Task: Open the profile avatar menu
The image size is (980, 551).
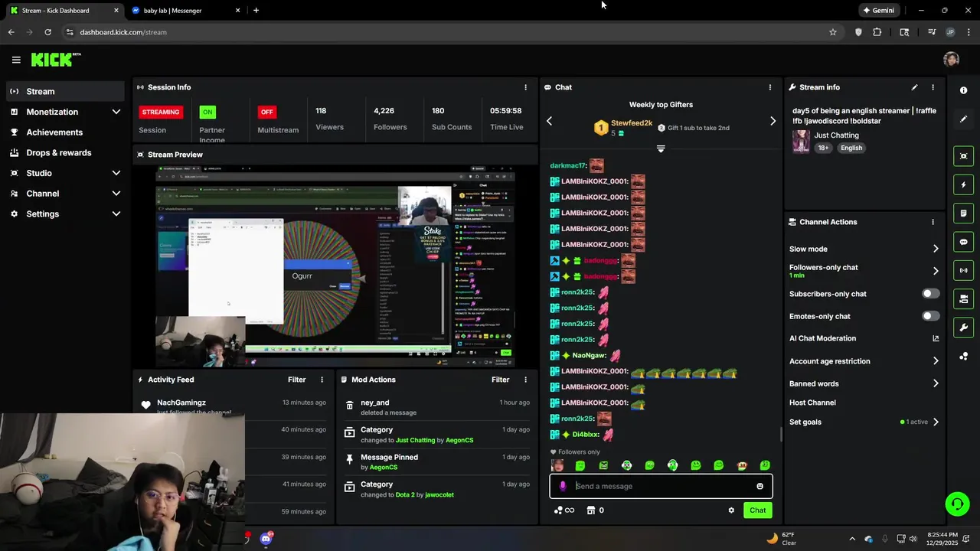Action: (x=951, y=60)
